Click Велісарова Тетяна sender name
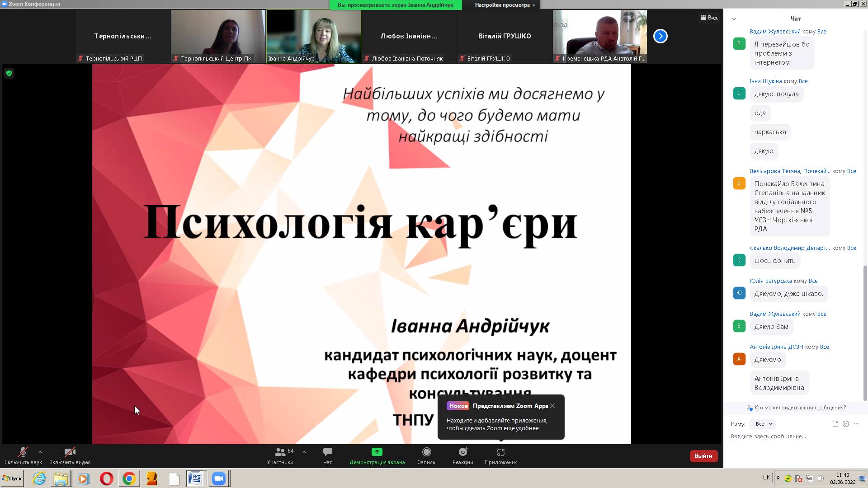The height and width of the screenshot is (488, 868). (x=790, y=171)
